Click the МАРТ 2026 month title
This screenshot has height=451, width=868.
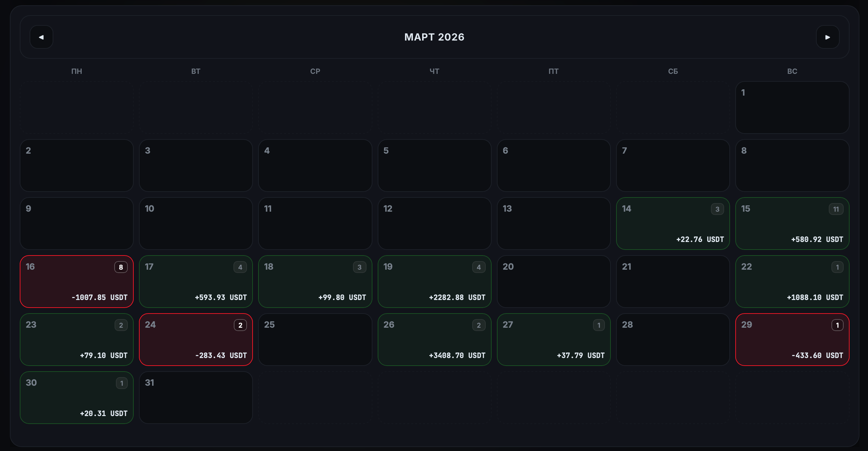coord(434,37)
